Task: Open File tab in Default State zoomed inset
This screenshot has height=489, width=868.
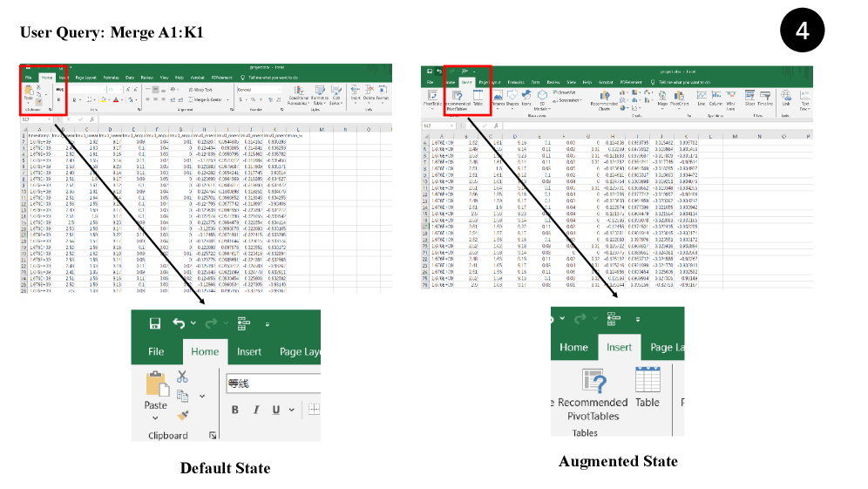Action: click(156, 351)
